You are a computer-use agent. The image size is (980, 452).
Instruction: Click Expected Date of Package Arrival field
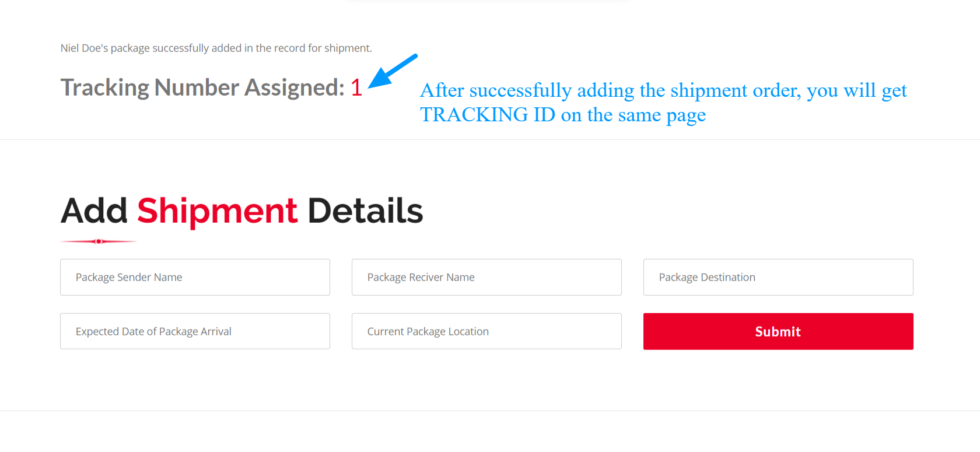[195, 331]
